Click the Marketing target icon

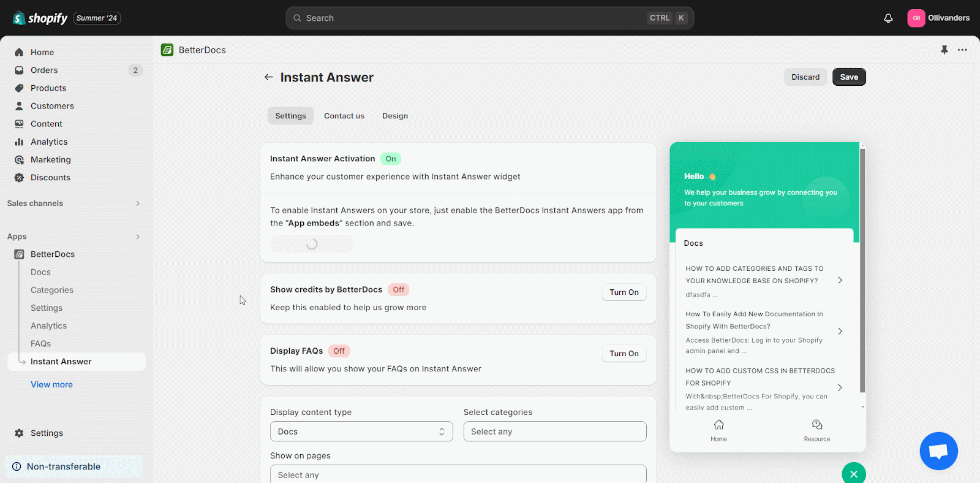19,159
